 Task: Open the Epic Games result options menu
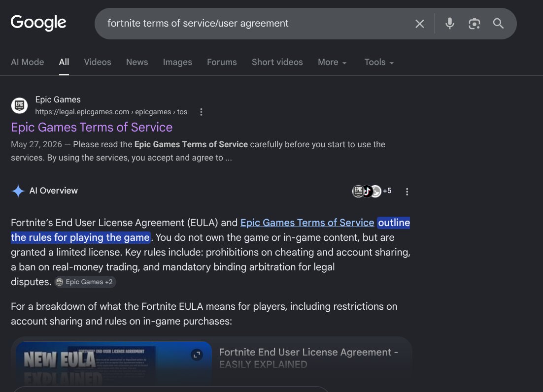tap(201, 112)
